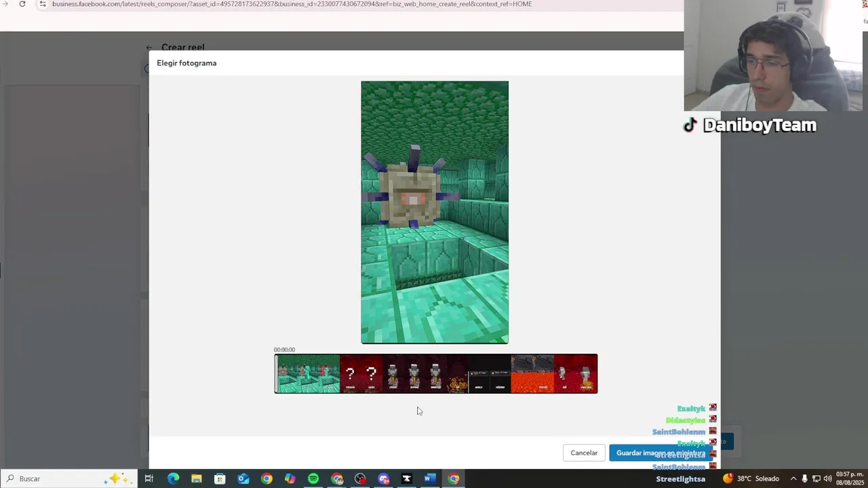Viewport: 868px width, 488px height.
Task: Click the Crear reel page title
Action: click(x=182, y=47)
